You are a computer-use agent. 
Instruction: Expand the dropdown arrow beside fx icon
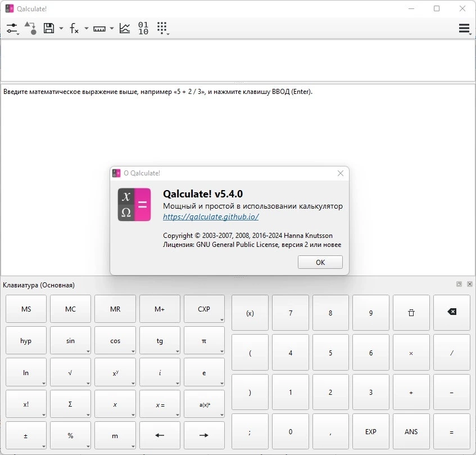(87, 28)
